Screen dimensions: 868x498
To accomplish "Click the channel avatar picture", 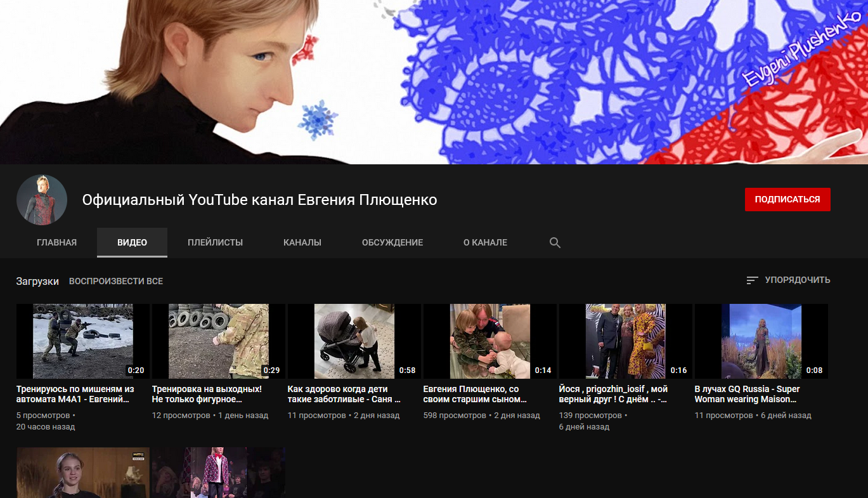I will pos(42,200).
